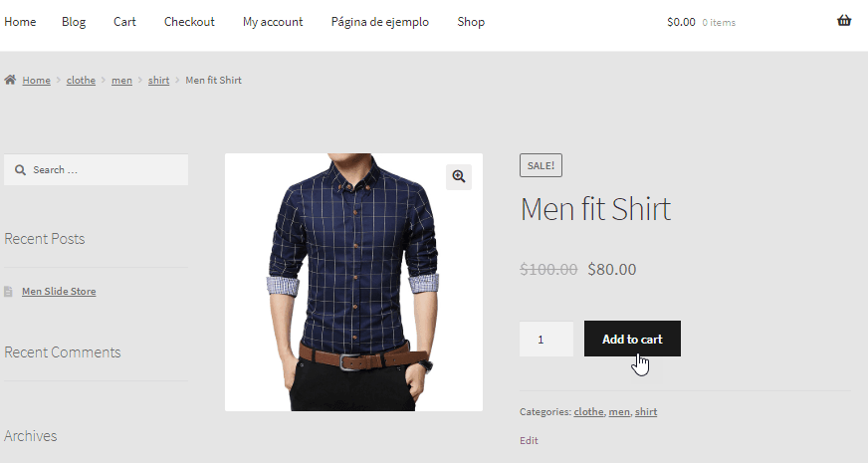Image resolution: width=868 pixels, height=463 pixels.
Task: Open Página de ejemplo page
Action: pos(380,22)
